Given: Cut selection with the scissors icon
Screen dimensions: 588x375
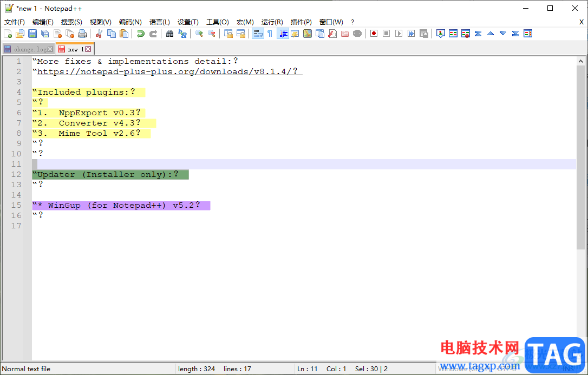Looking at the screenshot, I should pyautogui.click(x=99, y=34).
